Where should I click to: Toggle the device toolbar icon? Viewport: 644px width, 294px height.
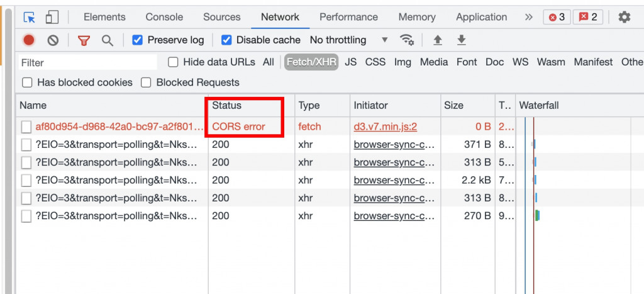point(52,17)
